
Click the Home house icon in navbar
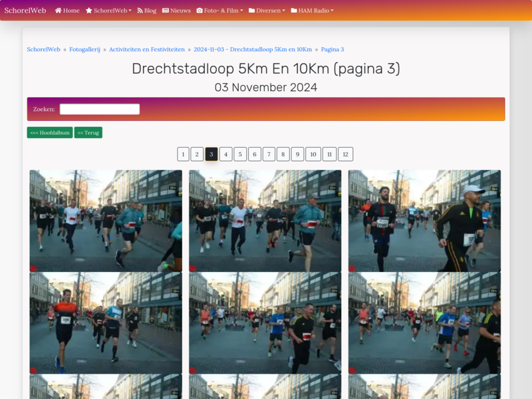click(x=59, y=11)
